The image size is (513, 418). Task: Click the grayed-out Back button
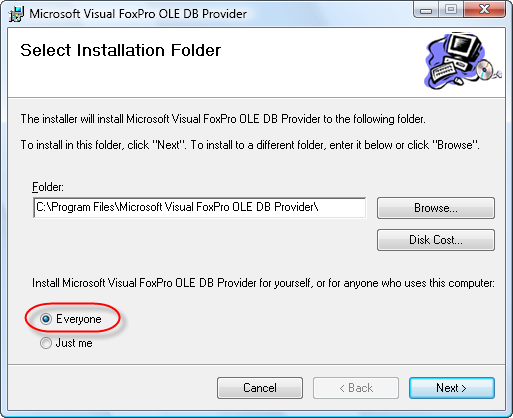(x=356, y=388)
